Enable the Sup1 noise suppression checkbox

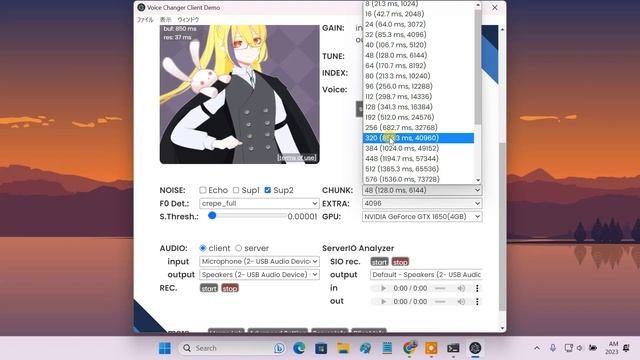[x=236, y=190]
